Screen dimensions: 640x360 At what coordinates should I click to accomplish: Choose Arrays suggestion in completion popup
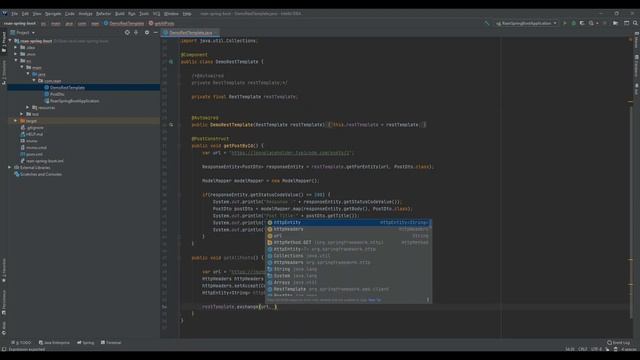[349, 282]
